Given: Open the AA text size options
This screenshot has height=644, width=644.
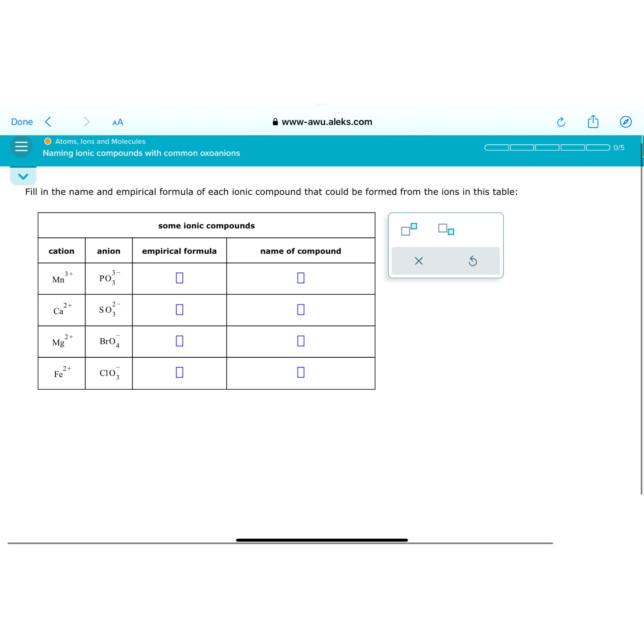Looking at the screenshot, I should pyautogui.click(x=117, y=122).
